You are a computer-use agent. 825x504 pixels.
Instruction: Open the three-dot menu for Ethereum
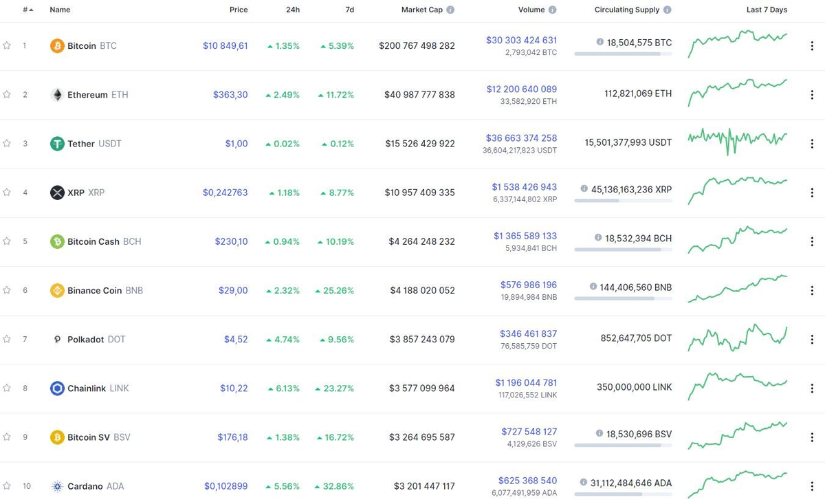coord(812,95)
